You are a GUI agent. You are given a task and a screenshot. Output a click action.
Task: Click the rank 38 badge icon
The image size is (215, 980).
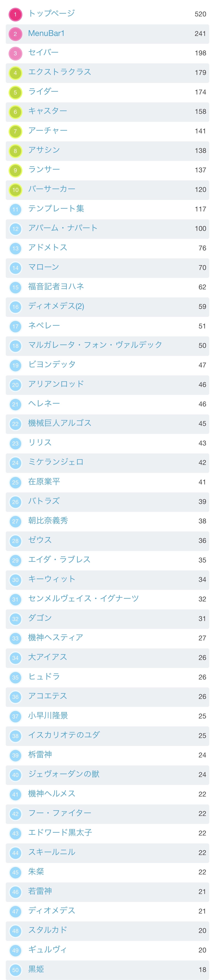pyautogui.click(x=15, y=736)
